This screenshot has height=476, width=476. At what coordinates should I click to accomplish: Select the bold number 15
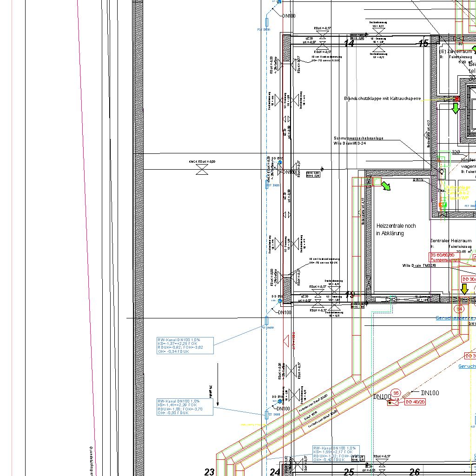click(x=423, y=43)
